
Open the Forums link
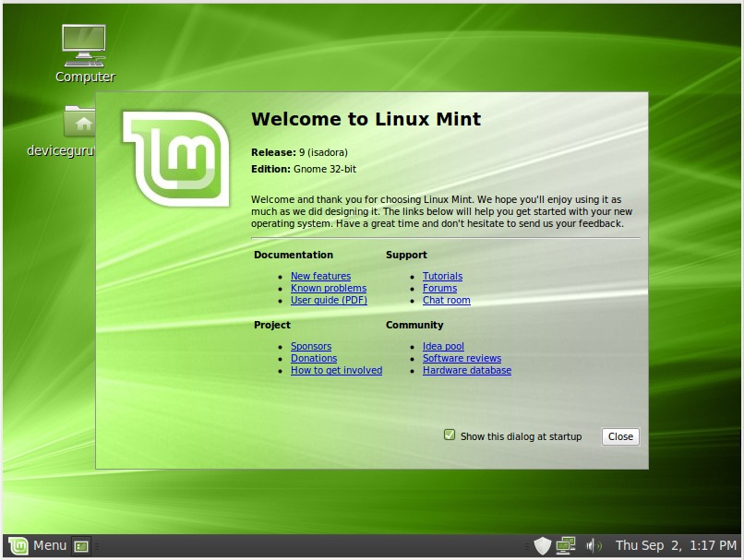pyautogui.click(x=440, y=288)
